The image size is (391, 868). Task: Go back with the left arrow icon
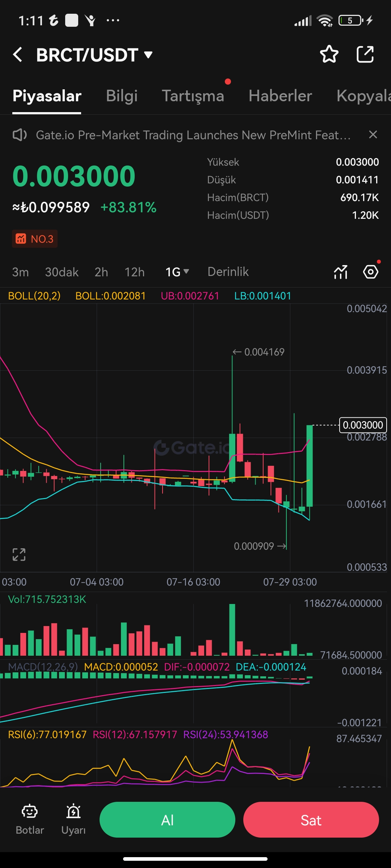click(x=17, y=55)
